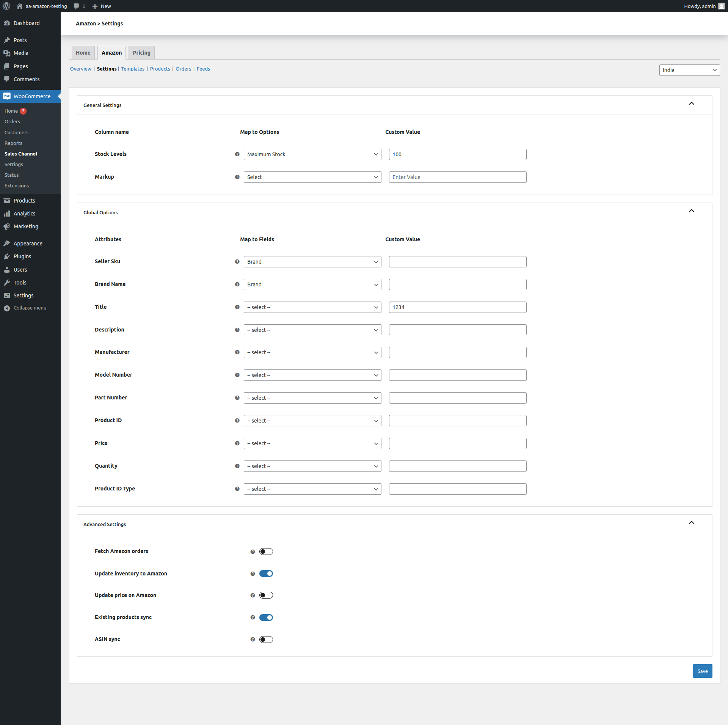Turn on the ASIN sync toggle
This screenshot has height=726, width=728.
pyautogui.click(x=266, y=640)
